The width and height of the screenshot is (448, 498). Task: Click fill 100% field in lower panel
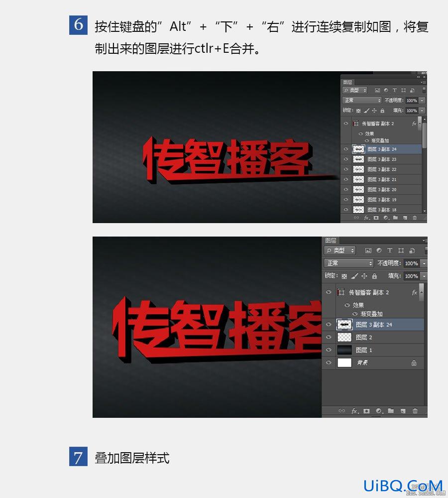[x=412, y=276]
